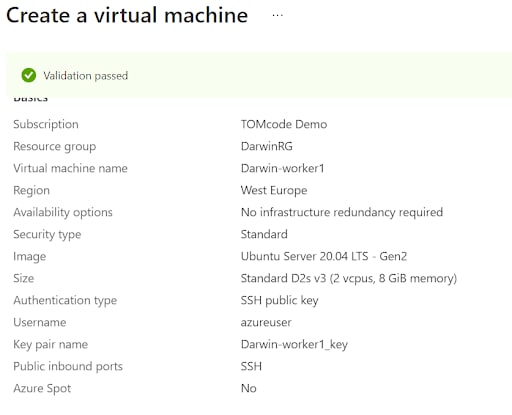Click the green validation checkmark icon
The height and width of the screenshot is (415, 512).
(x=29, y=75)
